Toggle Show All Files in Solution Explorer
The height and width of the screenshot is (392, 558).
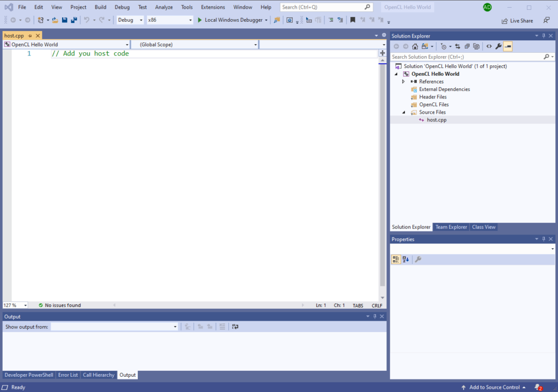pyautogui.click(x=476, y=46)
